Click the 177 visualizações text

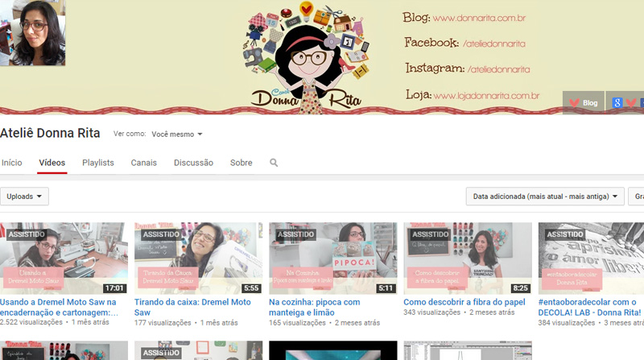click(x=163, y=323)
